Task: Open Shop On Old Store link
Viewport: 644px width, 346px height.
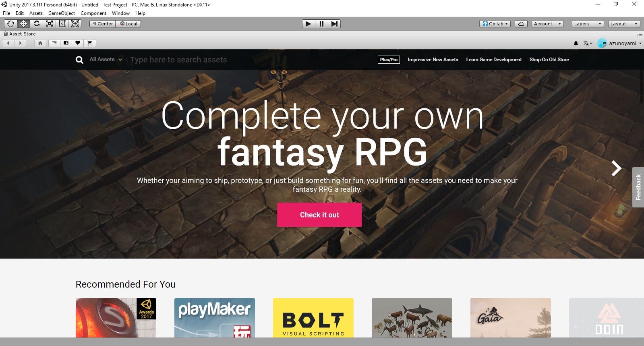Action: click(549, 60)
